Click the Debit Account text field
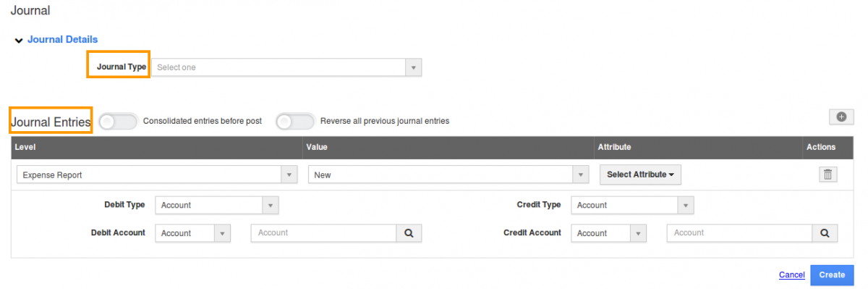This screenshot has width=868, height=289. (x=323, y=233)
